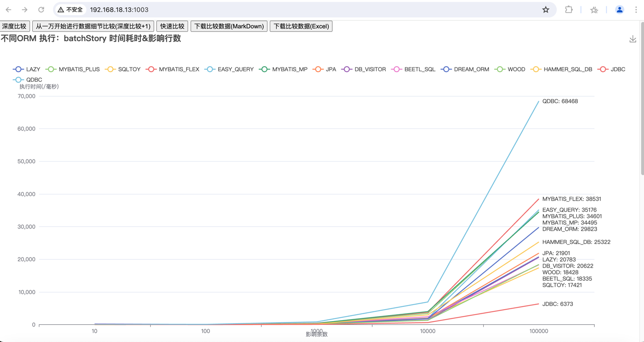This screenshot has height=342, width=644.
Task: Toggle the WOOD legend series
Action: pyautogui.click(x=510, y=69)
